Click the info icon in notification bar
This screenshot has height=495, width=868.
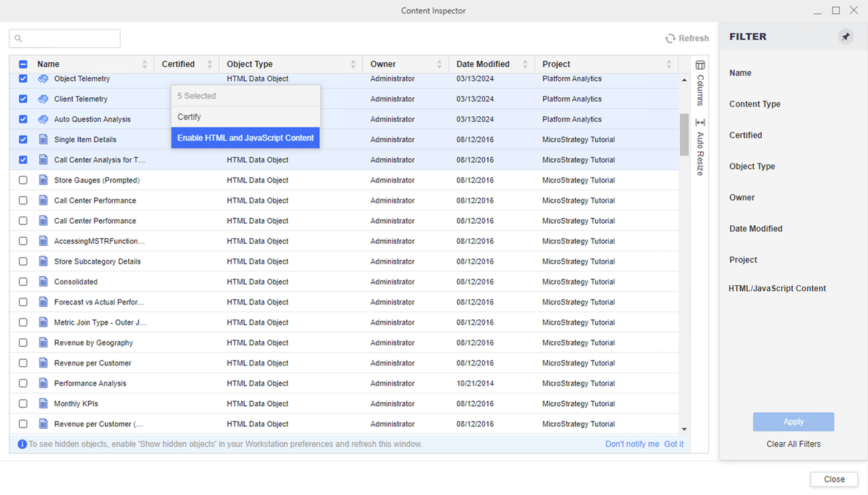[22, 444]
